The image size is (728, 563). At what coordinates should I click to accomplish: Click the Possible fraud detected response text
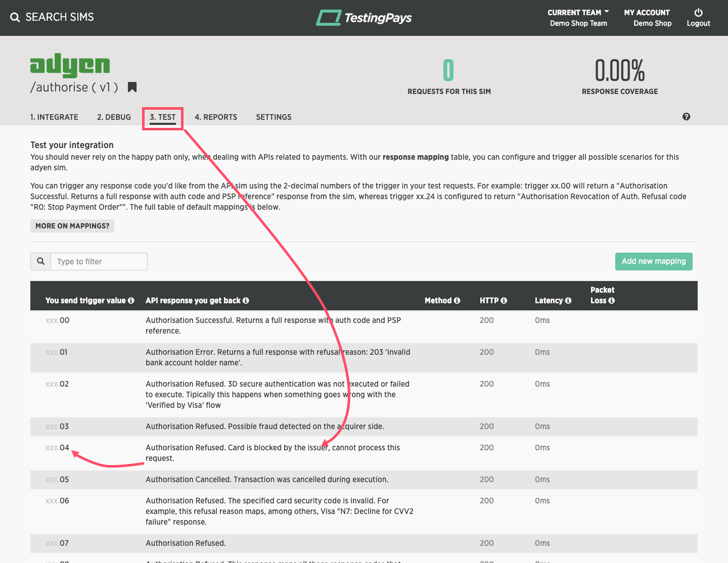point(265,427)
